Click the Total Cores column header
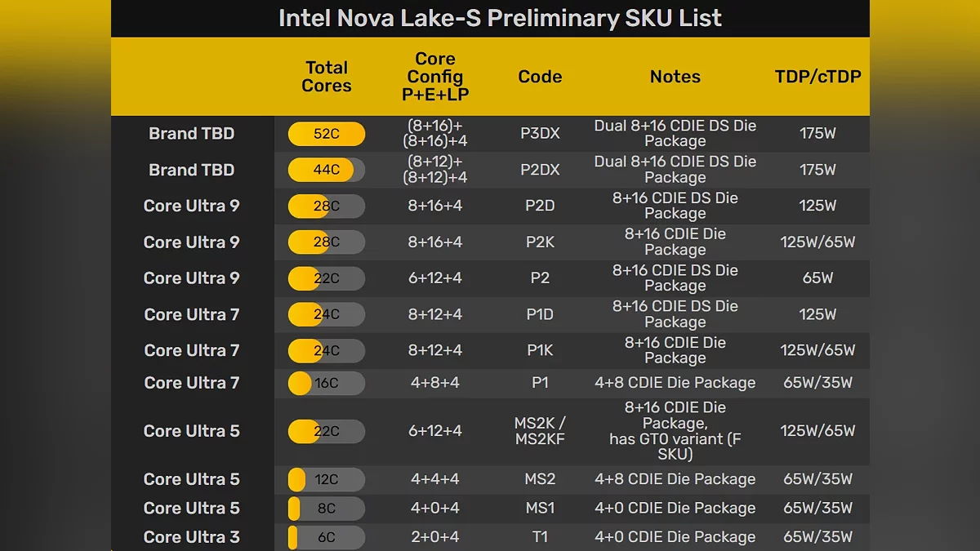980x551 pixels. (x=327, y=77)
